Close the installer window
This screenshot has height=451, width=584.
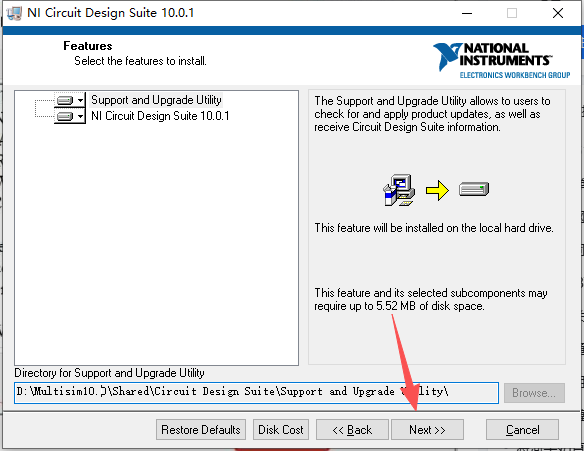point(558,13)
